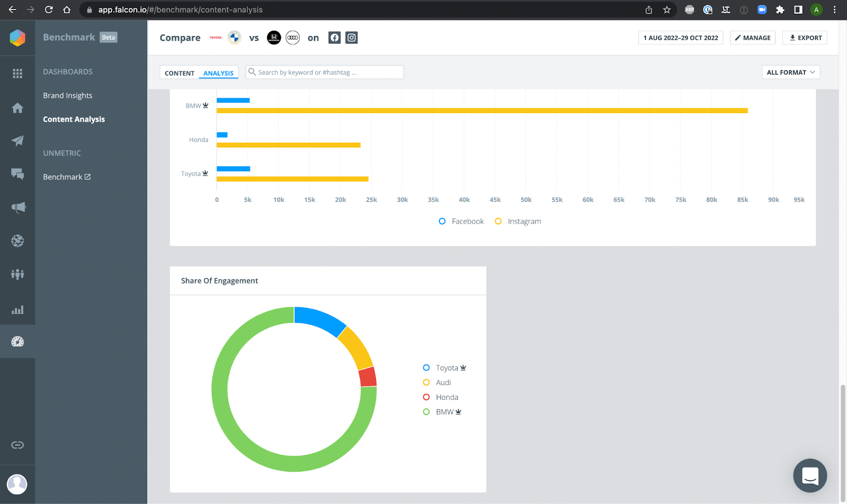
Task: Expand the Benchmark external link in sidebar
Action: pos(66,177)
